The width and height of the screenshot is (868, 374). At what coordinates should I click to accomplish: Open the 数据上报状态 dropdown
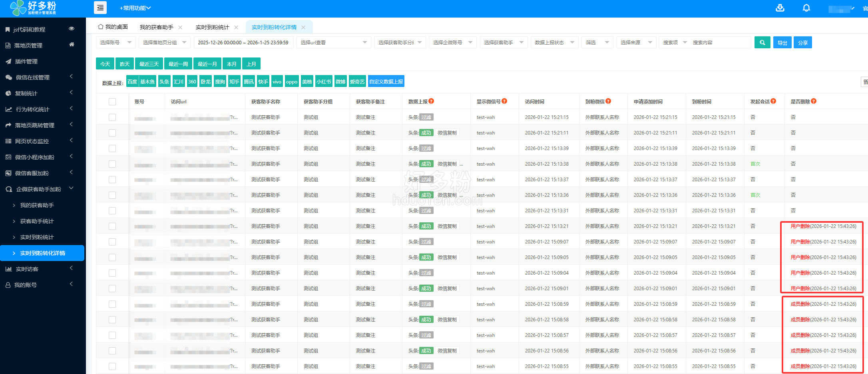pyautogui.click(x=554, y=42)
